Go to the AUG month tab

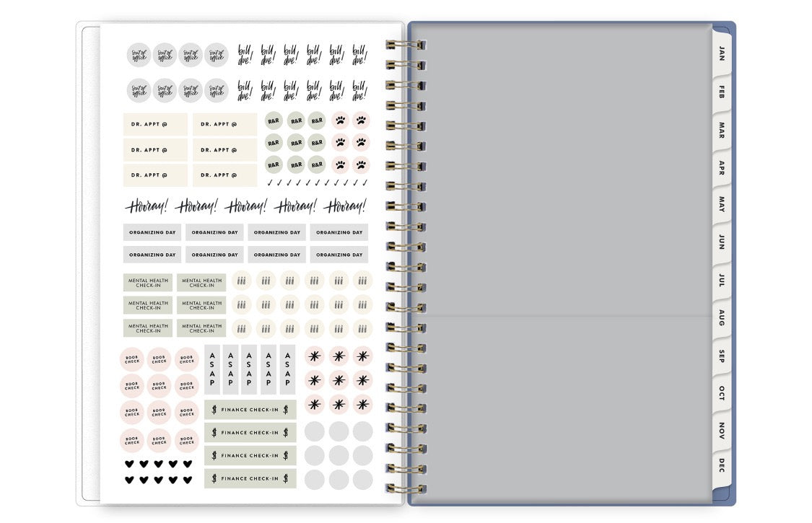coord(721,317)
